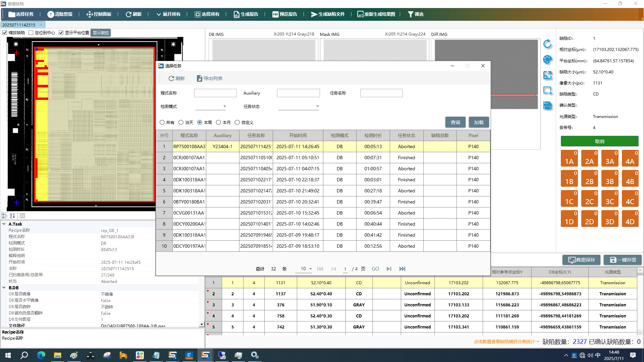Collapse the A.Task property group
Viewport: 644px width, 362px height.
click(x=4, y=224)
